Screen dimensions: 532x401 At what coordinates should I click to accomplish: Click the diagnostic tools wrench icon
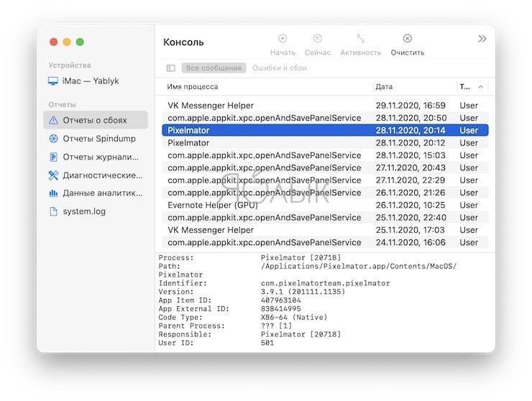pos(53,175)
